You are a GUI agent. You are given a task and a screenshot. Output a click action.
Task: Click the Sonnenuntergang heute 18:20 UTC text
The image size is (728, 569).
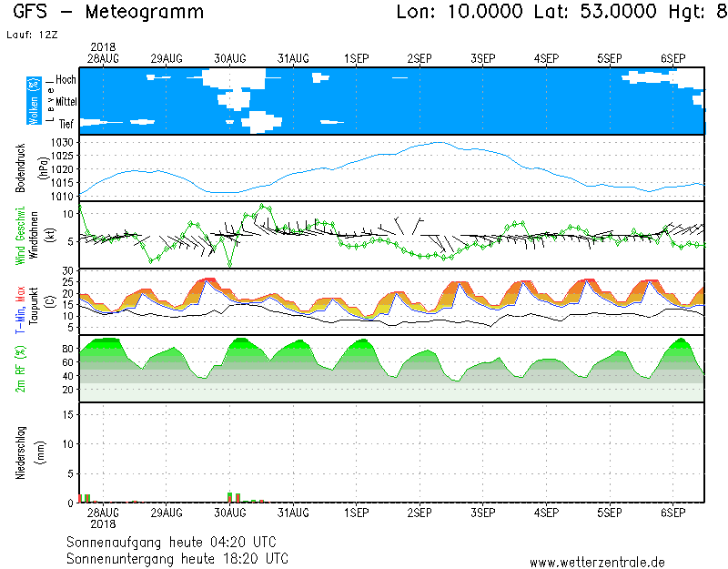178,557
